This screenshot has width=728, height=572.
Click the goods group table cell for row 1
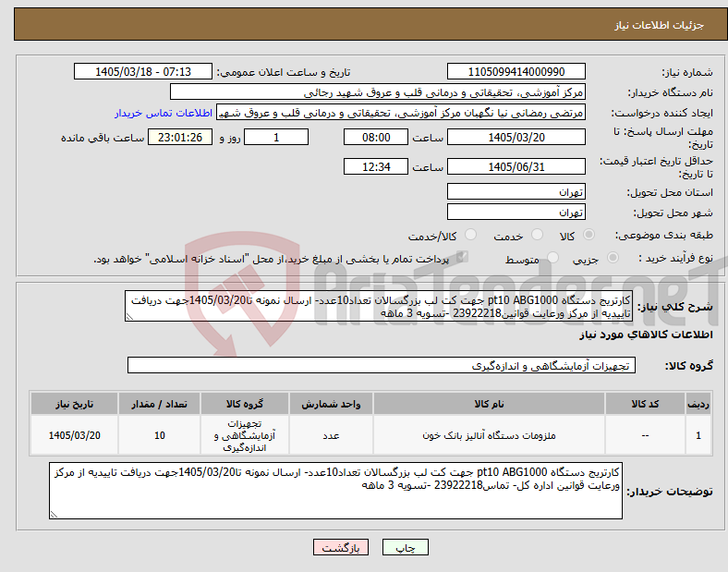tap(245, 435)
